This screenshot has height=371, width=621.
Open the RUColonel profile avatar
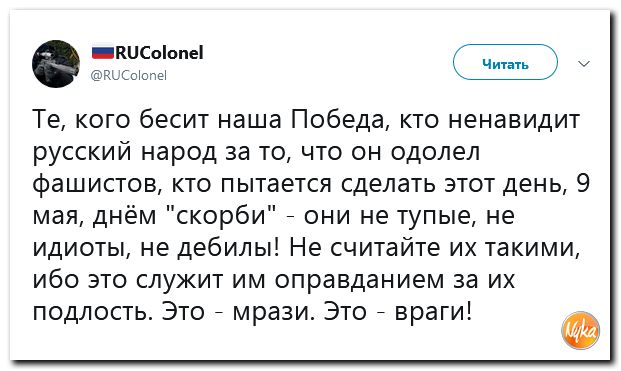tap(56, 63)
